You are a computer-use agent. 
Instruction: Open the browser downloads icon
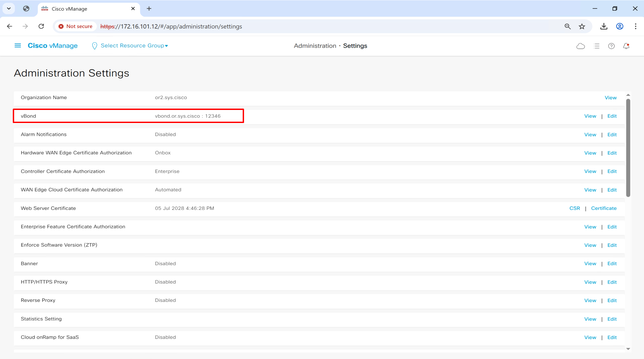pos(604,26)
